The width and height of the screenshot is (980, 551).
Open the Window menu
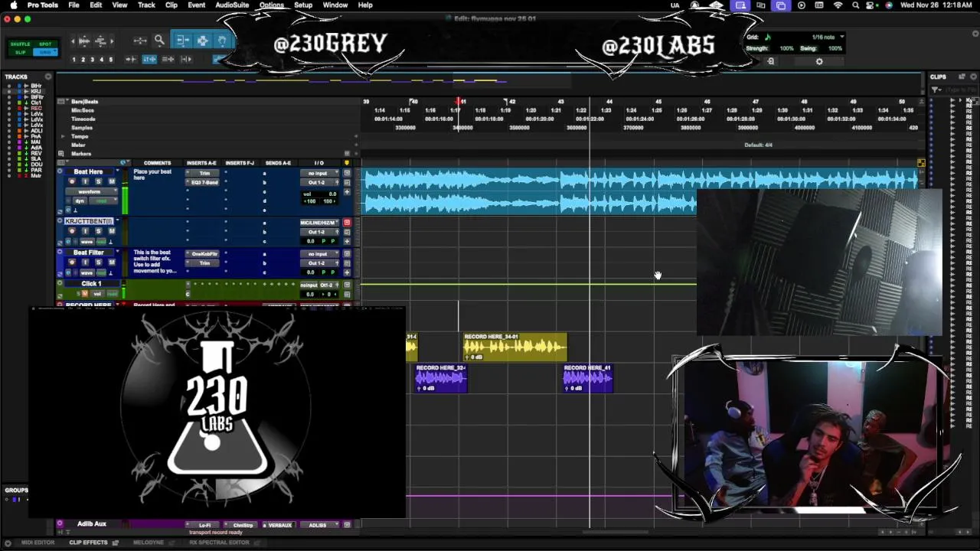pyautogui.click(x=335, y=5)
